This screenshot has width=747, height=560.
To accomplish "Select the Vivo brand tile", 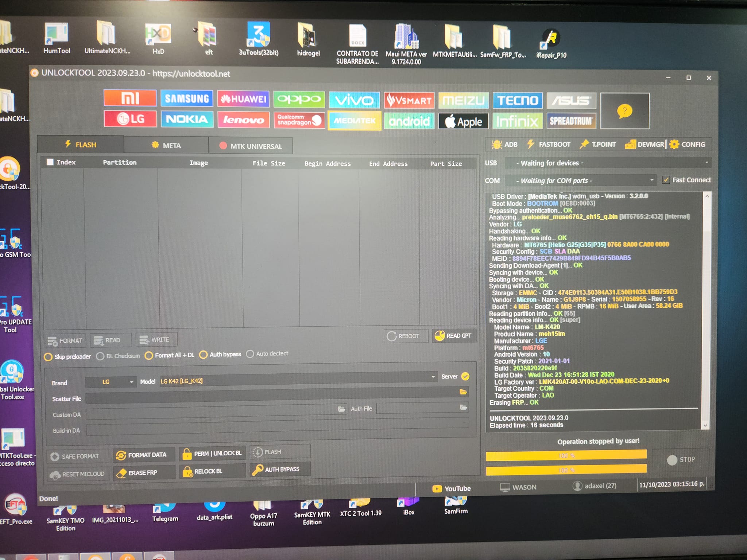I will click(x=354, y=100).
